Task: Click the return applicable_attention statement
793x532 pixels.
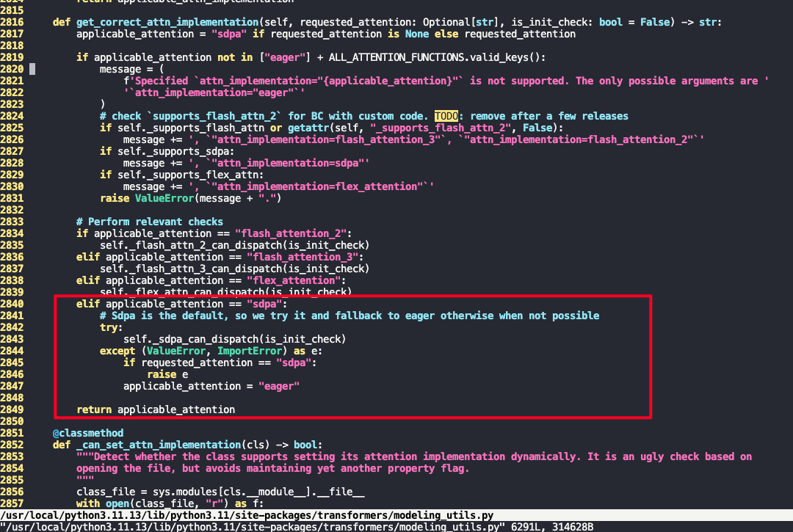Action: pos(156,409)
